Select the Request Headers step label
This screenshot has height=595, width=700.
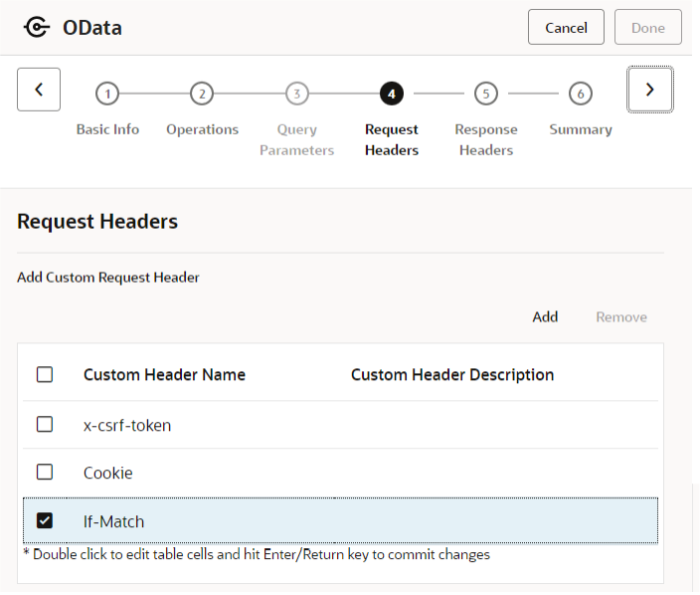click(392, 140)
